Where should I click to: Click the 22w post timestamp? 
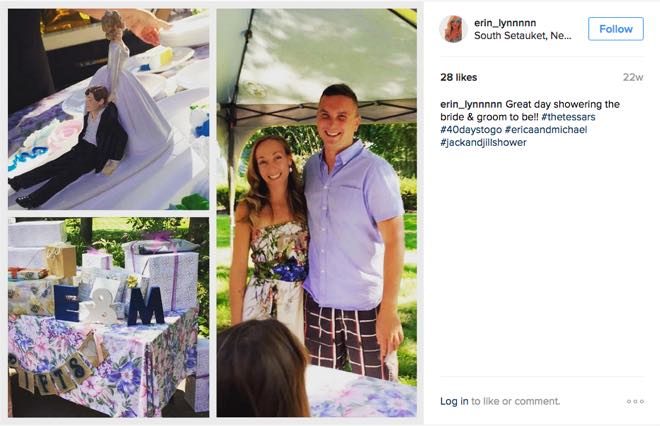click(633, 77)
